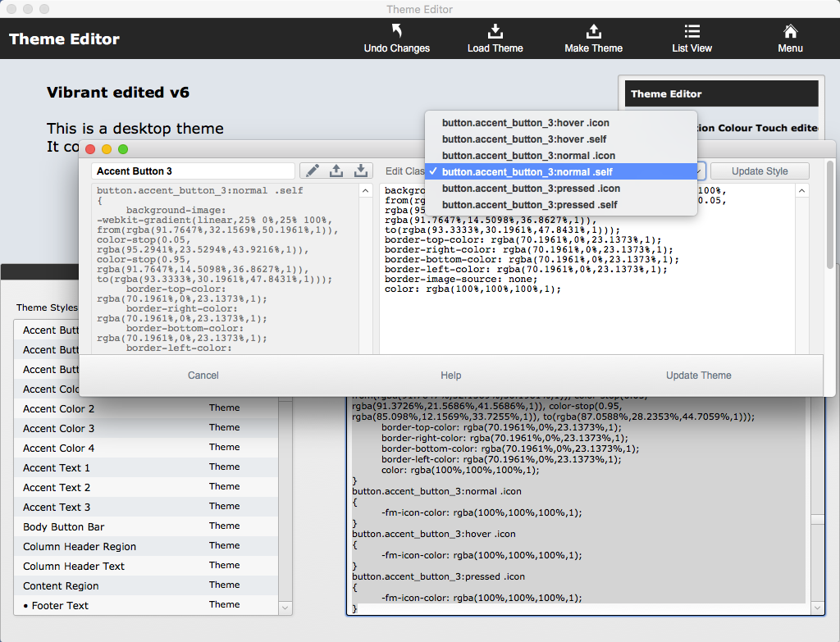Click the Accent Button 3 name field

click(194, 171)
